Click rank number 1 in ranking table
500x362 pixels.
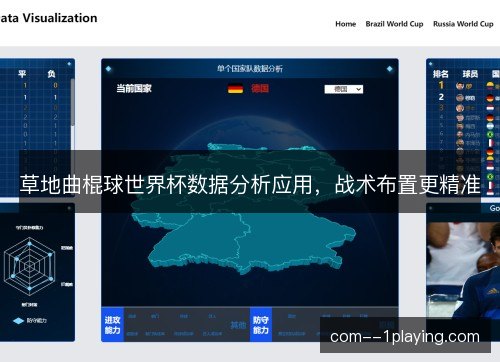click(x=441, y=85)
